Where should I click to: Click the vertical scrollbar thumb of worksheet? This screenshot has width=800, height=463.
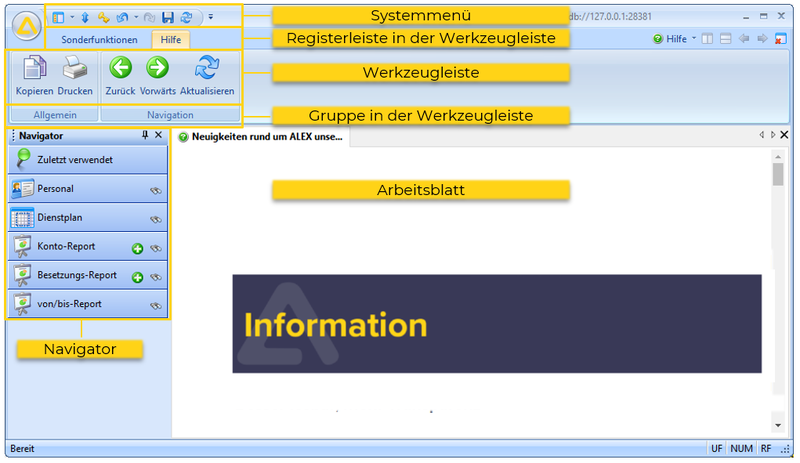pos(778,176)
